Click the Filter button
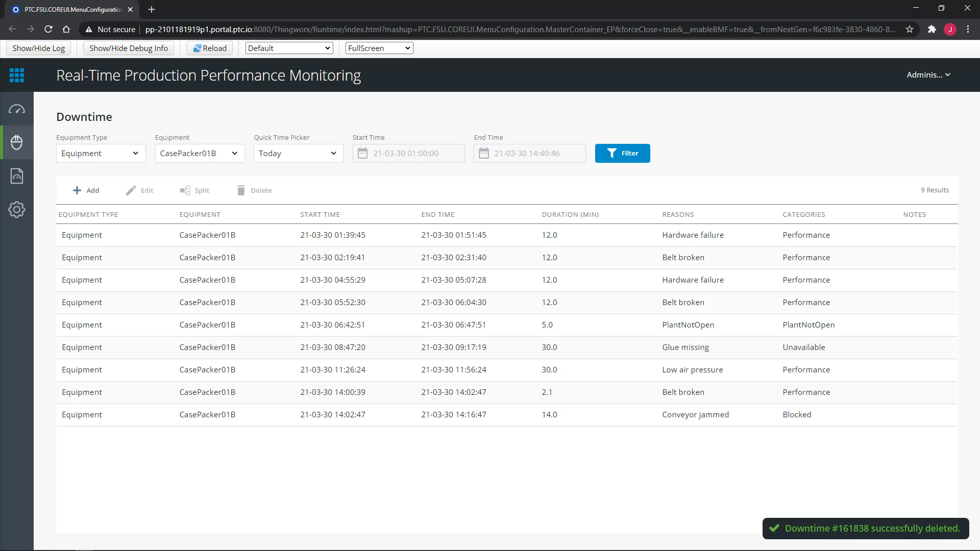The width and height of the screenshot is (980, 551). (x=623, y=154)
